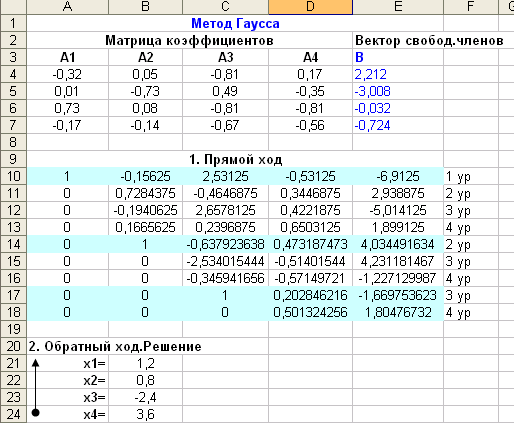Screen dimensions: 514x423
Task: Select x4 result cell 3,6
Action: (x=145, y=414)
